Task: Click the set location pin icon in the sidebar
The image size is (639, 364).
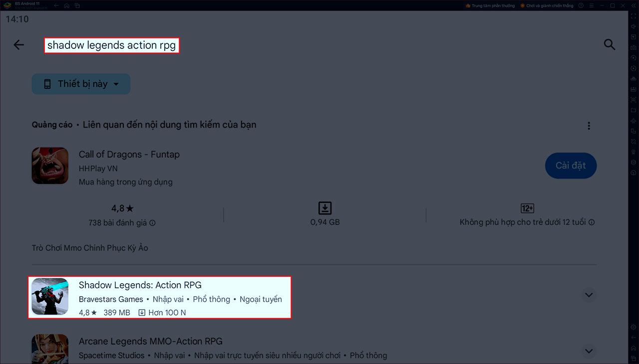Action: [634, 152]
